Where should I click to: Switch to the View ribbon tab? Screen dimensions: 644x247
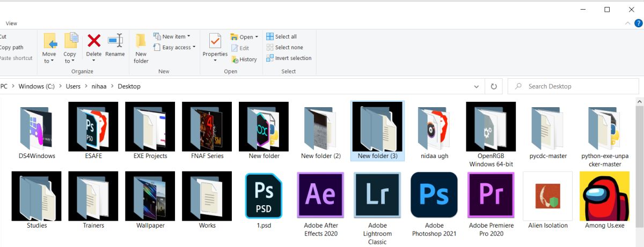tap(11, 24)
